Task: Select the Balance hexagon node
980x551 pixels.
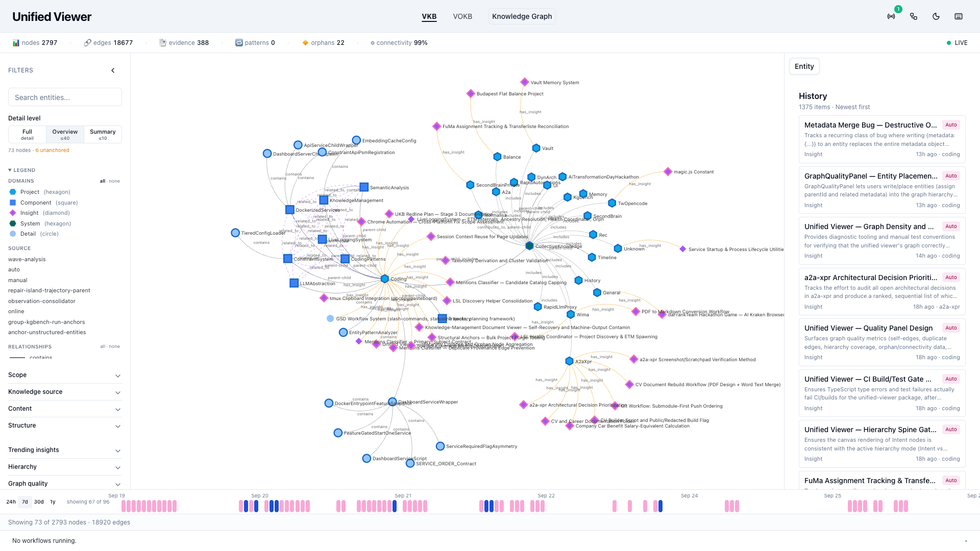Action: (497, 157)
